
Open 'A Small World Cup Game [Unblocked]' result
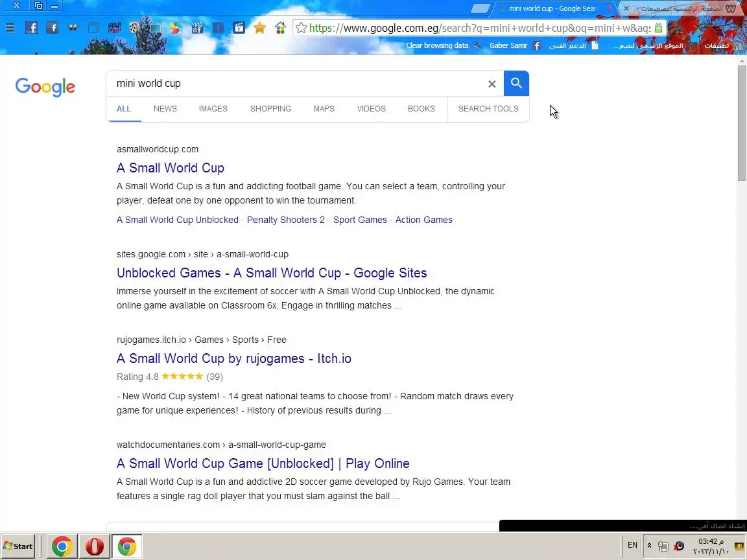(263, 463)
